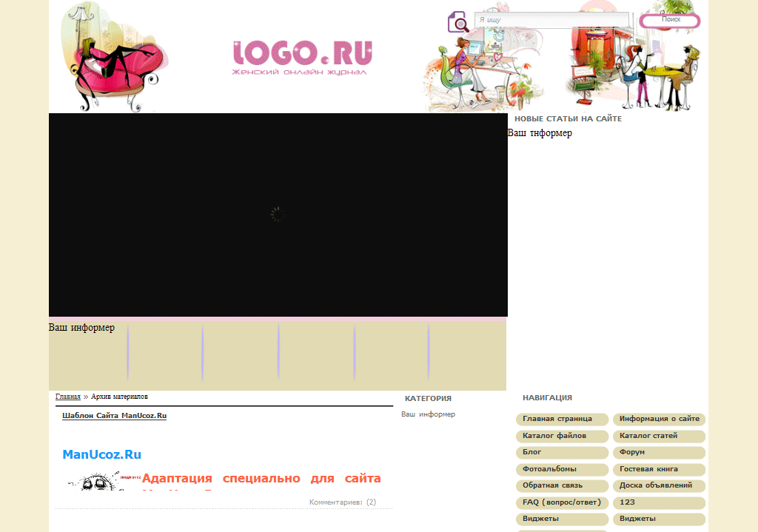Open "Шаблон Сайта ManUcoz.Ru" article title

(114, 416)
